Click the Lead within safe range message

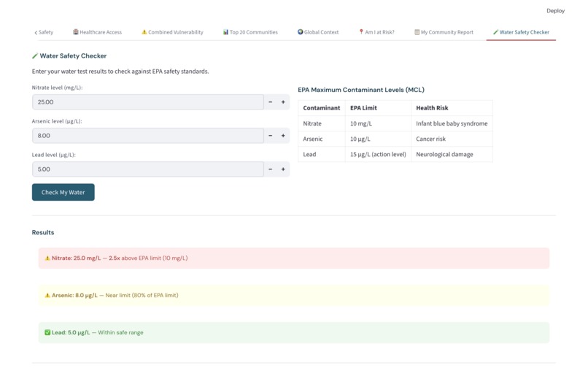294,332
